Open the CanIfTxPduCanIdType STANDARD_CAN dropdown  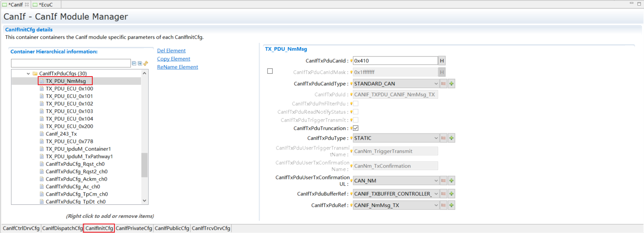[396, 84]
